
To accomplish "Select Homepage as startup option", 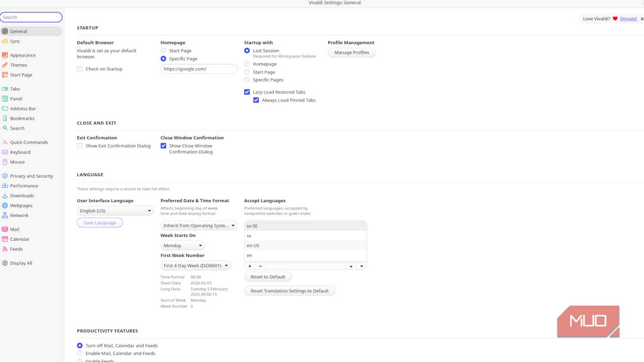I will pyautogui.click(x=247, y=64).
